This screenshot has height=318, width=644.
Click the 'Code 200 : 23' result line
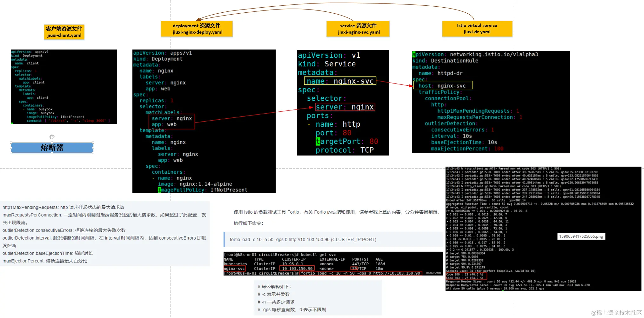(465, 275)
